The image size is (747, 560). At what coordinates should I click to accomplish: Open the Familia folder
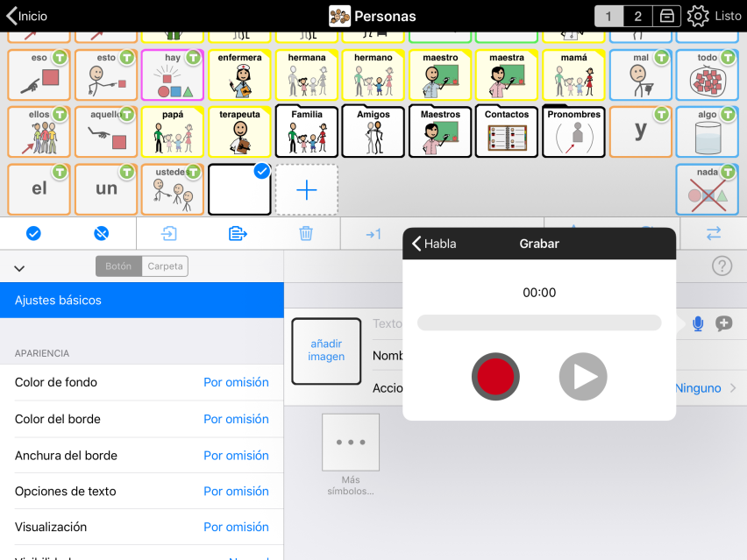click(306, 132)
